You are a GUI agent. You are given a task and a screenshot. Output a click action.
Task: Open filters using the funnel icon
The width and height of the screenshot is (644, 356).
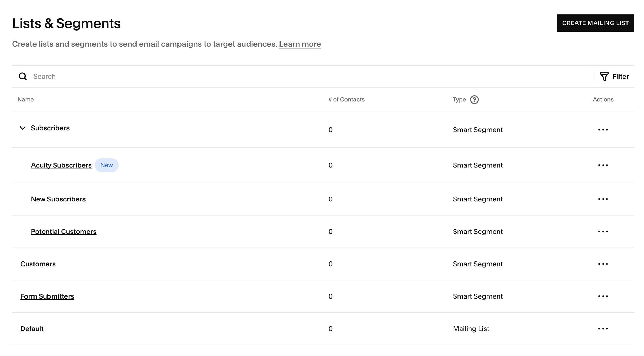(604, 76)
